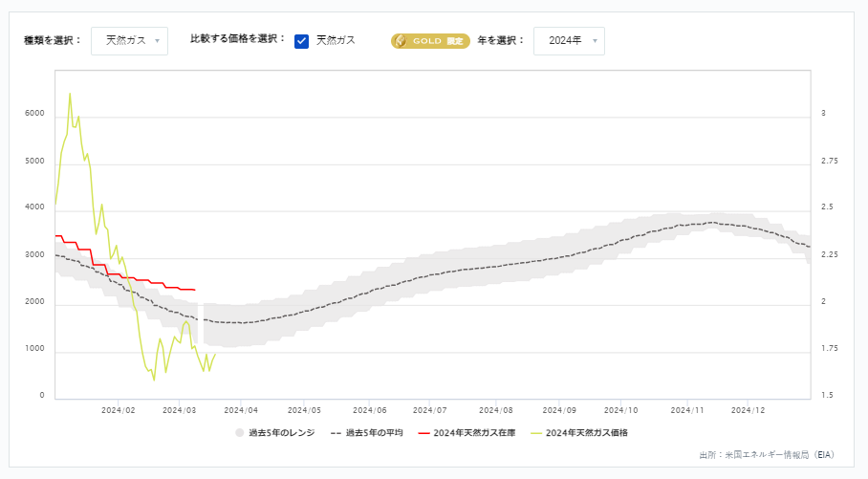Click the 6000 left axis value

(x=34, y=113)
